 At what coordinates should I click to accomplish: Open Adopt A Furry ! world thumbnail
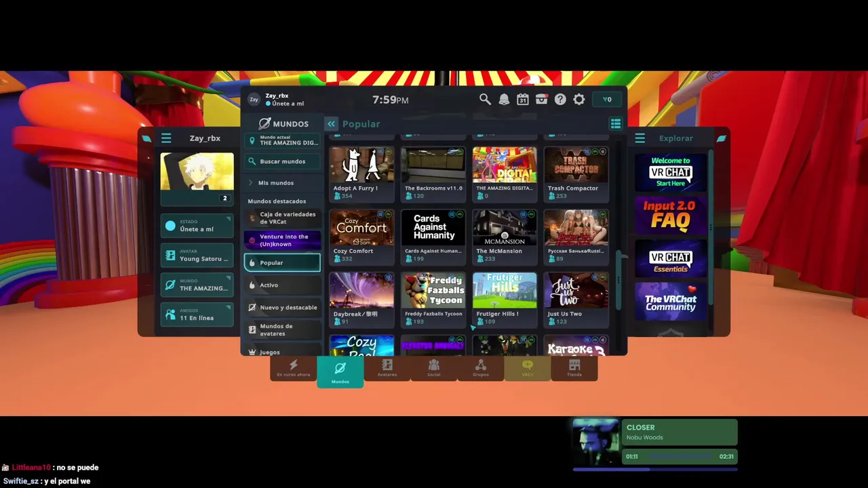361,165
